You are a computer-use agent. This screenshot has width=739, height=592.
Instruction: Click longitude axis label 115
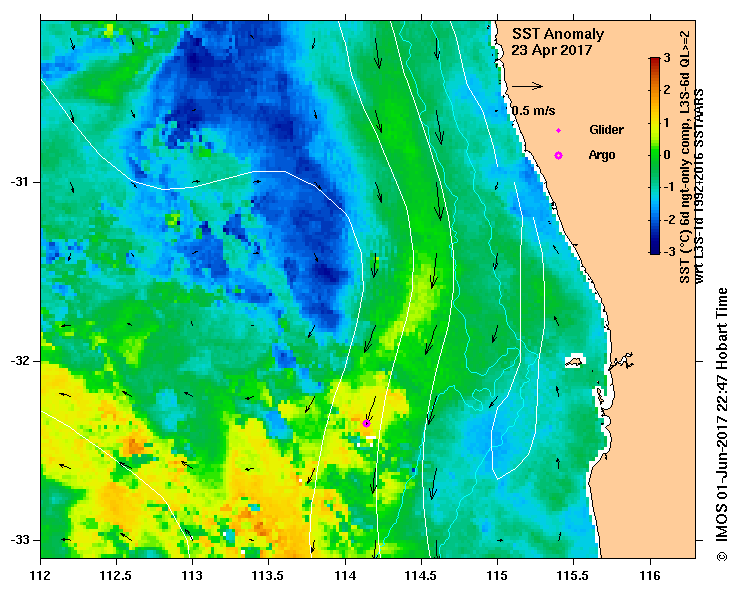click(497, 576)
